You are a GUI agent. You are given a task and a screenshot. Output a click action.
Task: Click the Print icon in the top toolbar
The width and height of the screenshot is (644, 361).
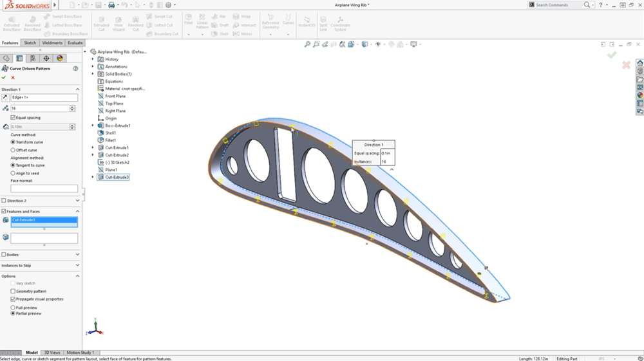click(111, 5)
